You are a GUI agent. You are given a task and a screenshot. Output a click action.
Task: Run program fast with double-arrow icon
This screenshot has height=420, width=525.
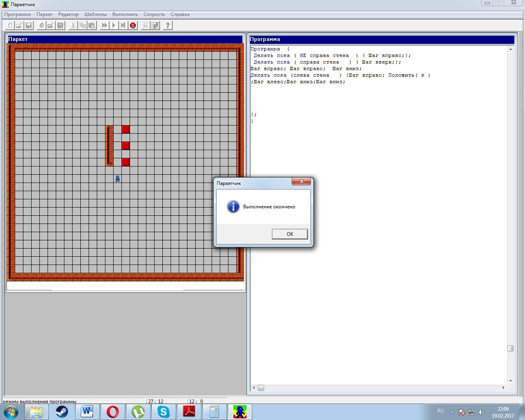pyautogui.click(x=105, y=25)
